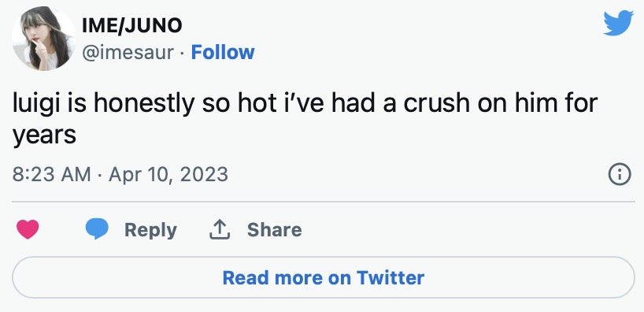644x312 pixels.
Task: Click the word years in the tweet
Action: coord(44,135)
